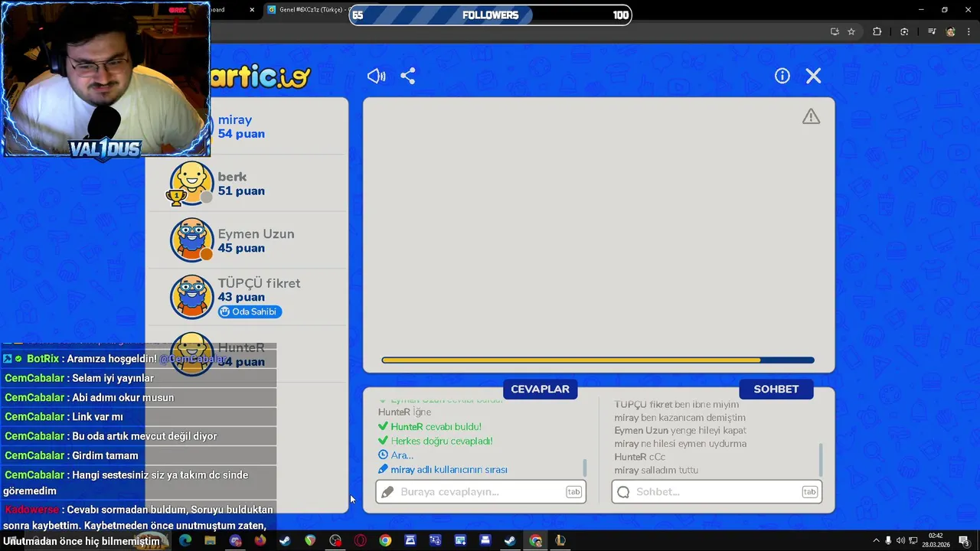
Task: Click the chat bubble icon in Sohbet field
Action: [x=623, y=492]
